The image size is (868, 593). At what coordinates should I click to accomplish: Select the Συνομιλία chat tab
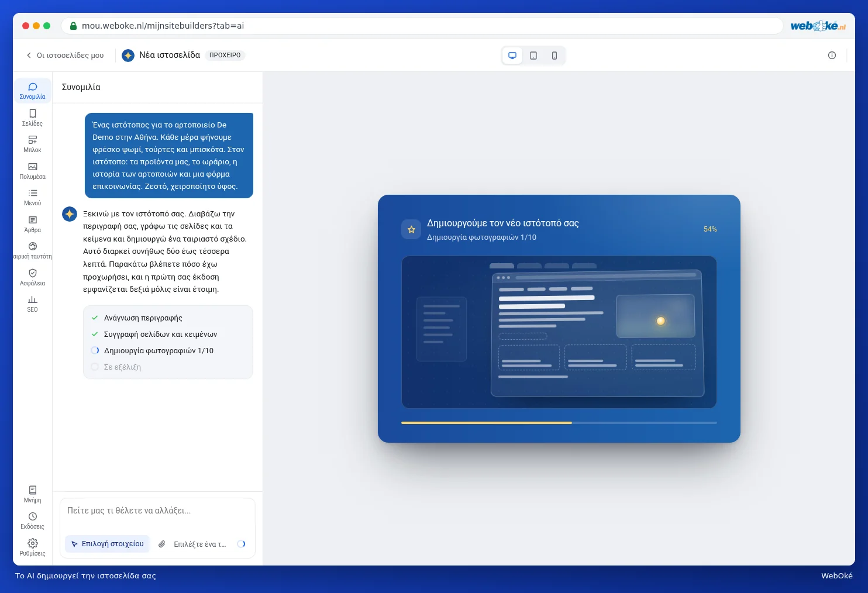click(32, 91)
